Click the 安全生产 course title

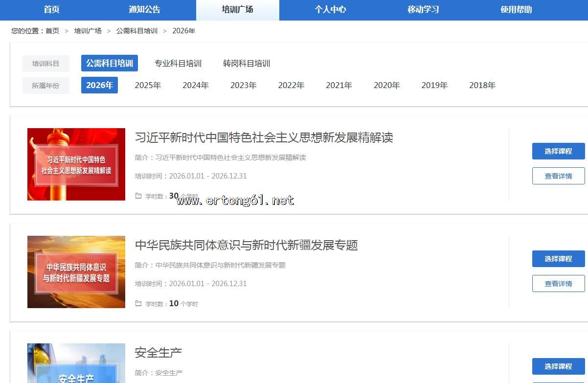[158, 353]
